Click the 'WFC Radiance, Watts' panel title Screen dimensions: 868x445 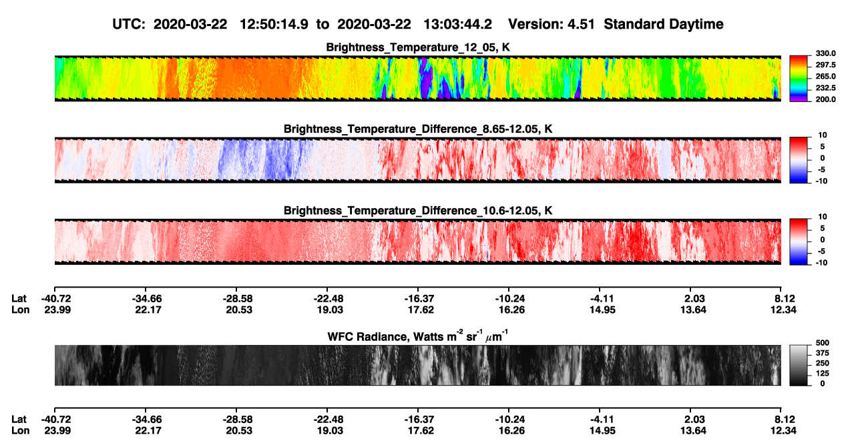tap(418, 336)
